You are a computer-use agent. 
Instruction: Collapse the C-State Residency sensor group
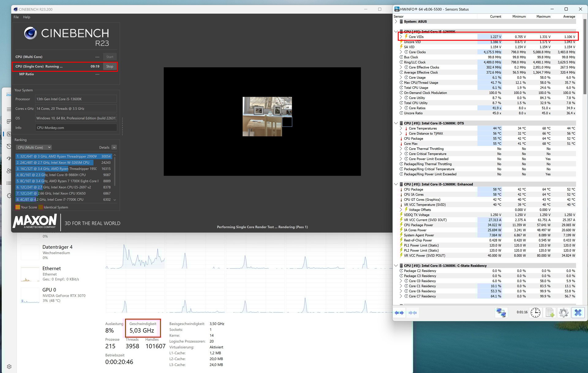[396, 266]
